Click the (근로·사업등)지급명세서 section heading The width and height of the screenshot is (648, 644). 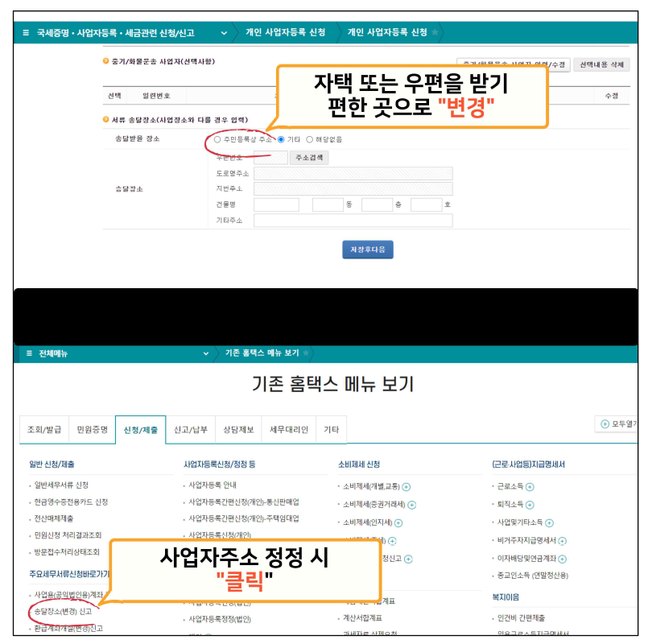click(x=528, y=464)
